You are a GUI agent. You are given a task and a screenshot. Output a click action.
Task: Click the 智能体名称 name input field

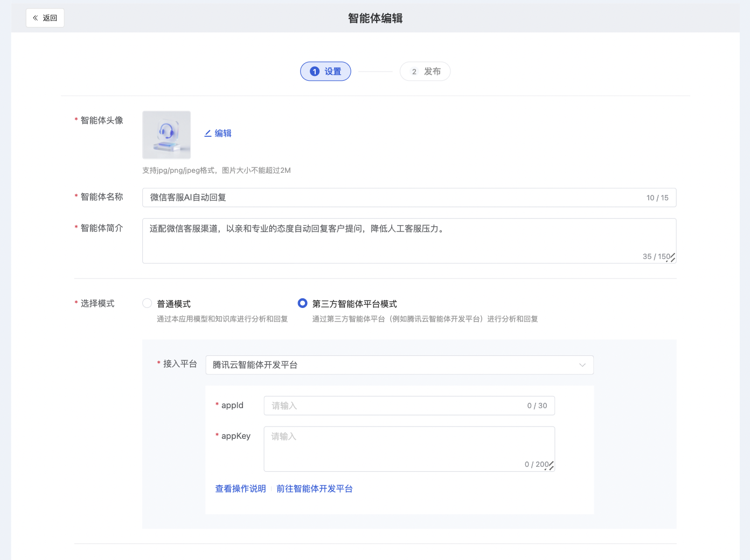409,198
